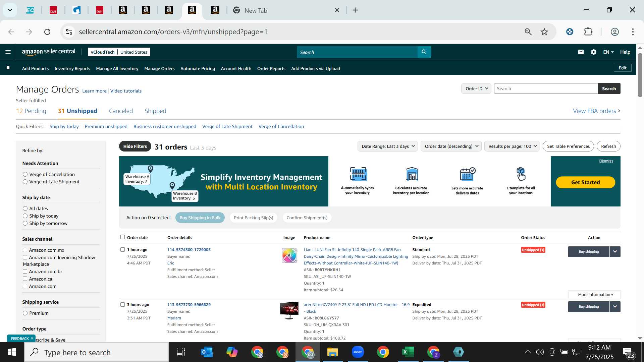Viewport: 644px width, 362px height.
Task: Close the feedback tab with X
Action: [32, 339]
